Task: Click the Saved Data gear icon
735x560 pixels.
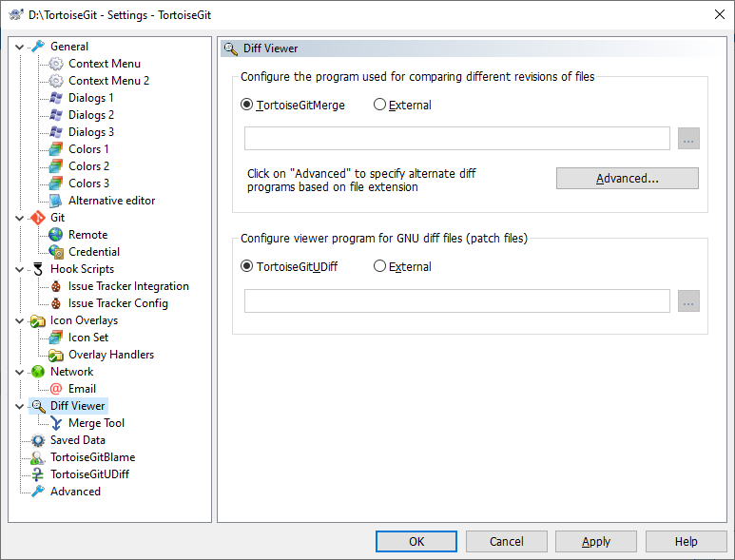Action: click(x=37, y=440)
